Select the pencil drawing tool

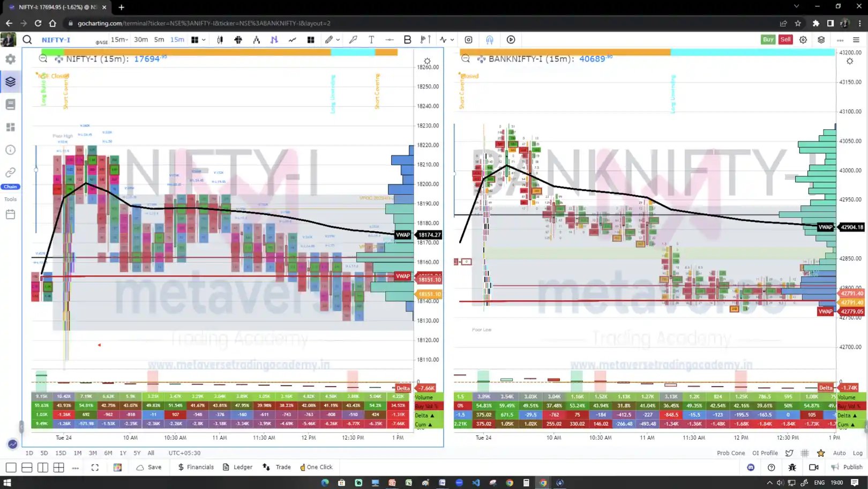(327, 40)
